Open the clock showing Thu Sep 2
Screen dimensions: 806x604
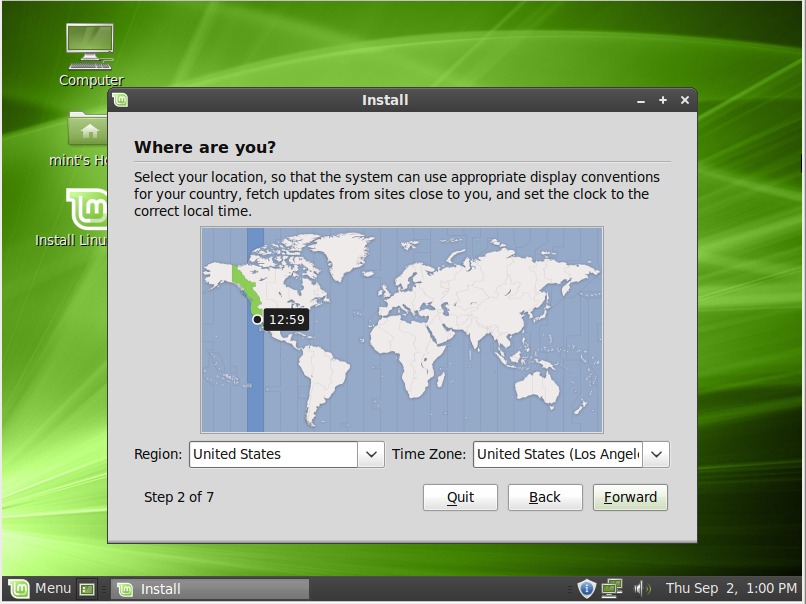[x=731, y=589]
